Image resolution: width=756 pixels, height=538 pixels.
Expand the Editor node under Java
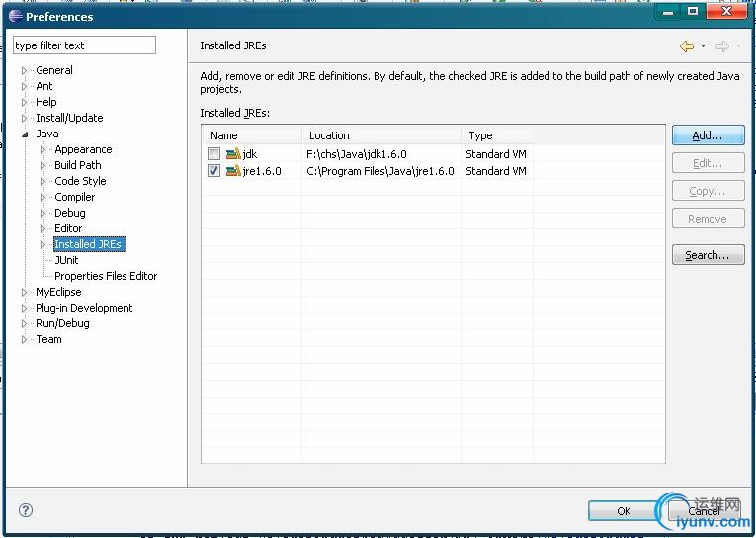click(x=42, y=228)
